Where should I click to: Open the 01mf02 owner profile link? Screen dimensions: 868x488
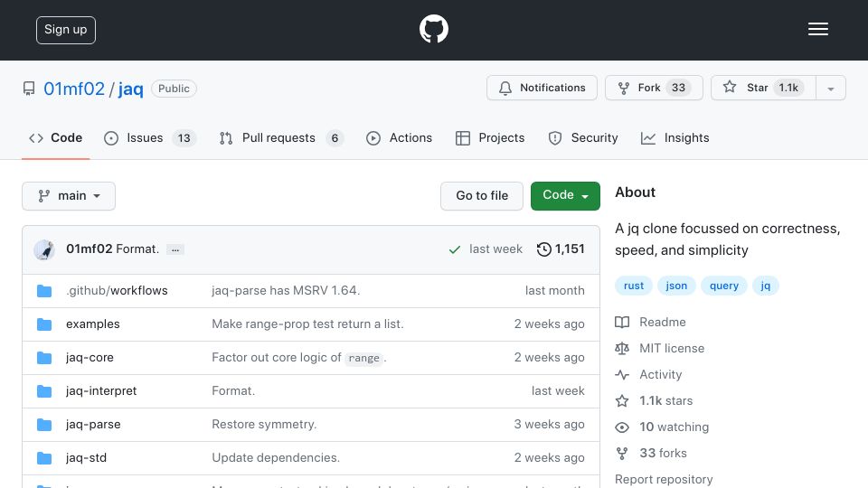click(x=74, y=89)
